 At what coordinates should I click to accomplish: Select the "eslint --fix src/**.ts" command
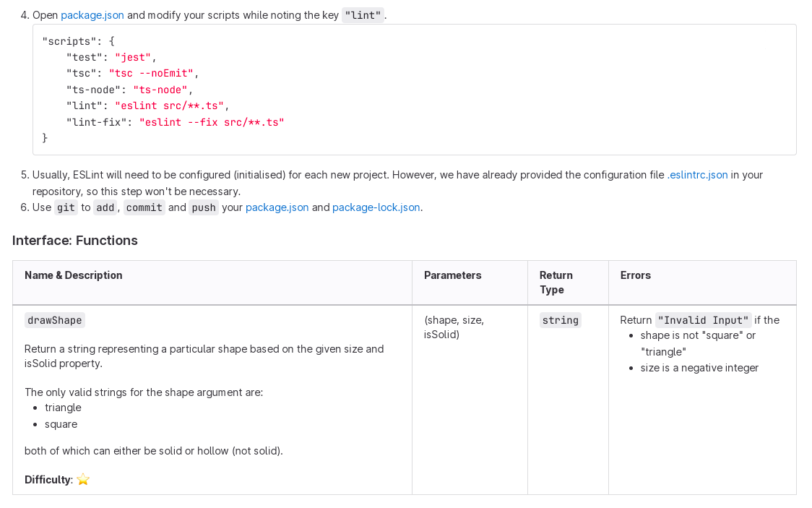pos(212,121)
